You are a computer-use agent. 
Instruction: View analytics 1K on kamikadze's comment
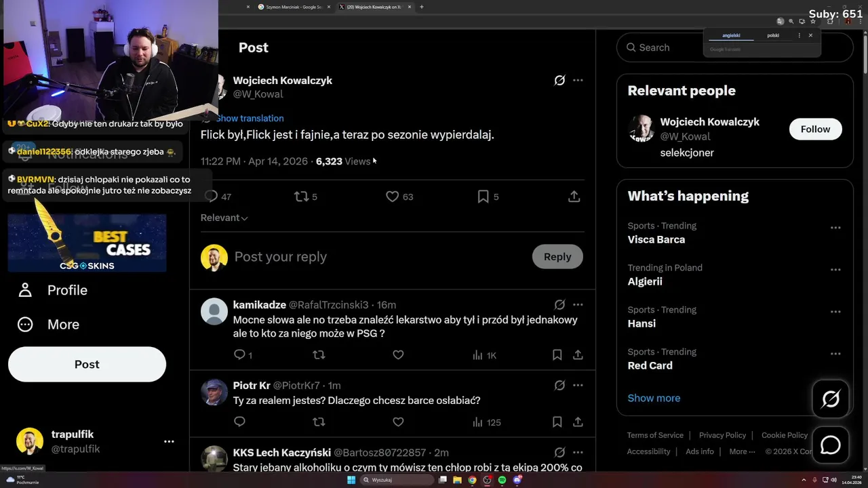tap(484, 355)
